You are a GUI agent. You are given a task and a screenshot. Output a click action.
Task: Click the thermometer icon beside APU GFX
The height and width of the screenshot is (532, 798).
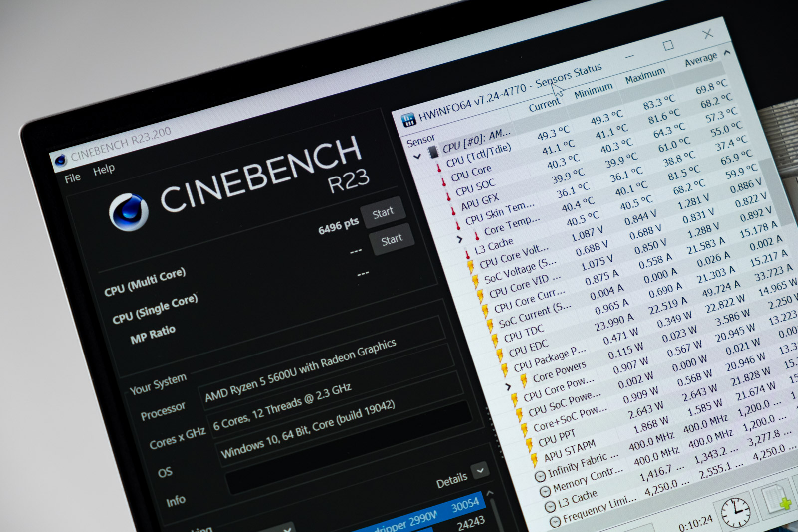pyautogui.click(x=453, y=210)
